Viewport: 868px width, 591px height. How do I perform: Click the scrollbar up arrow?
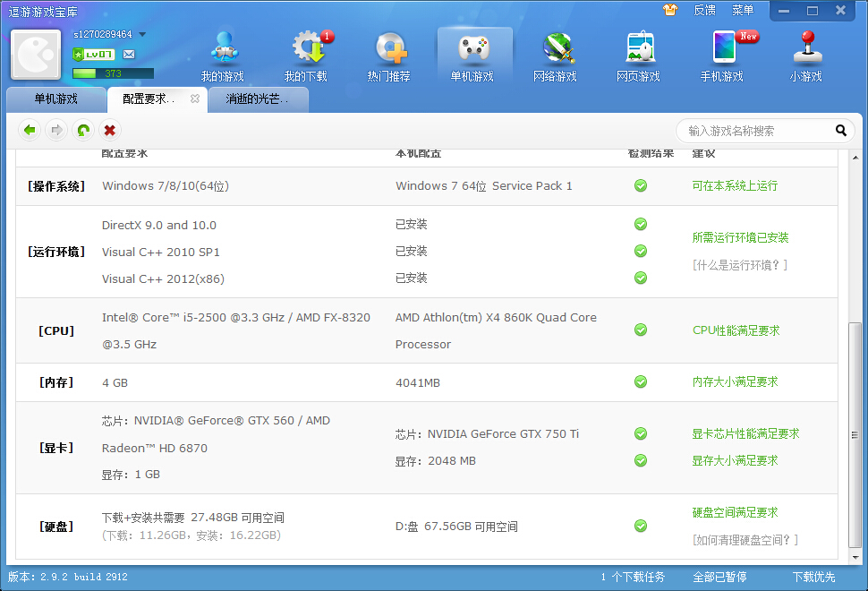click(x=855, y=158)
